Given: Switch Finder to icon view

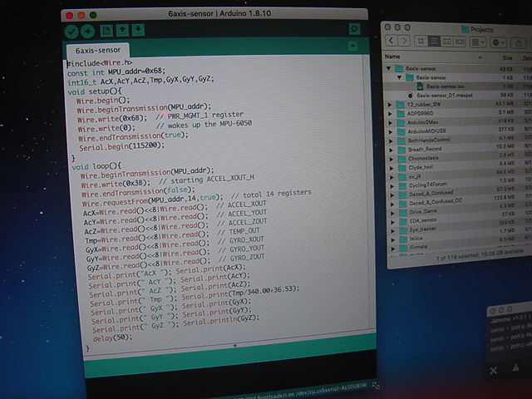Looking at the screenshot, I should click(x=421, y=42).
